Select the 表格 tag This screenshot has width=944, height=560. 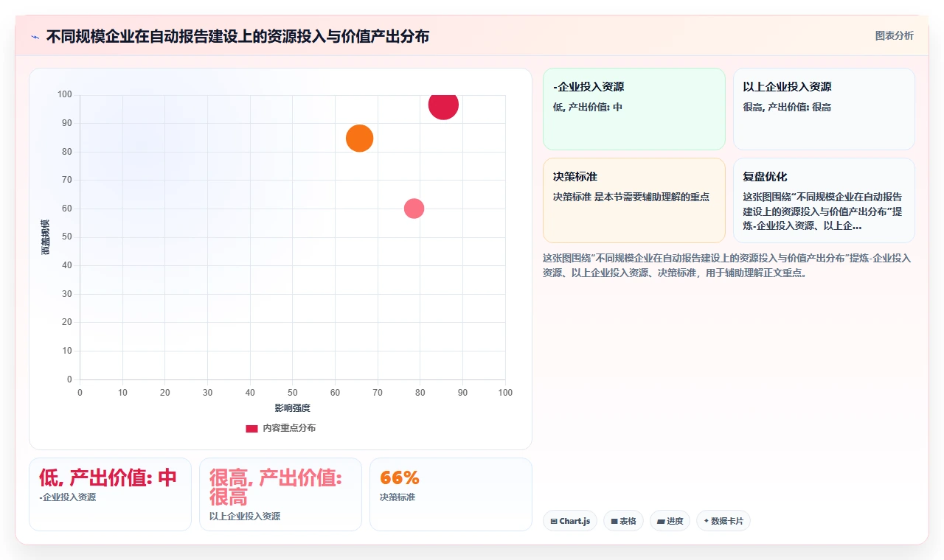pos(623,521)
